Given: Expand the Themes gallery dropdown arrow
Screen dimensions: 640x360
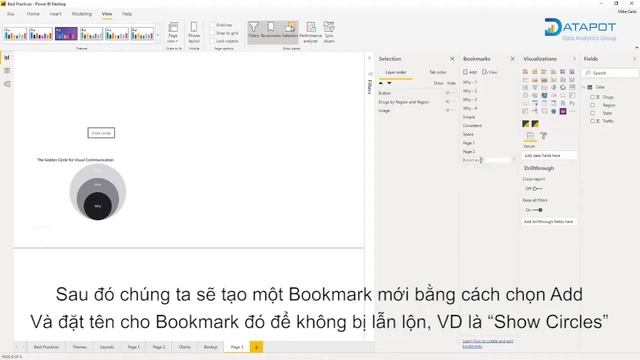Looking at the screenshot, I should tap(158, 35).
